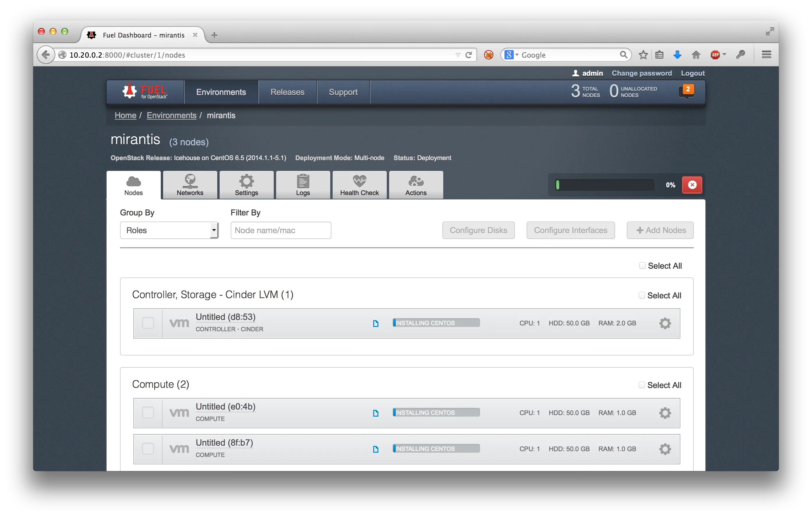Viewport: 812px width, 517px height.
Task: Close the Fuel Dashboard browser tab
Action: coord(195,35)
